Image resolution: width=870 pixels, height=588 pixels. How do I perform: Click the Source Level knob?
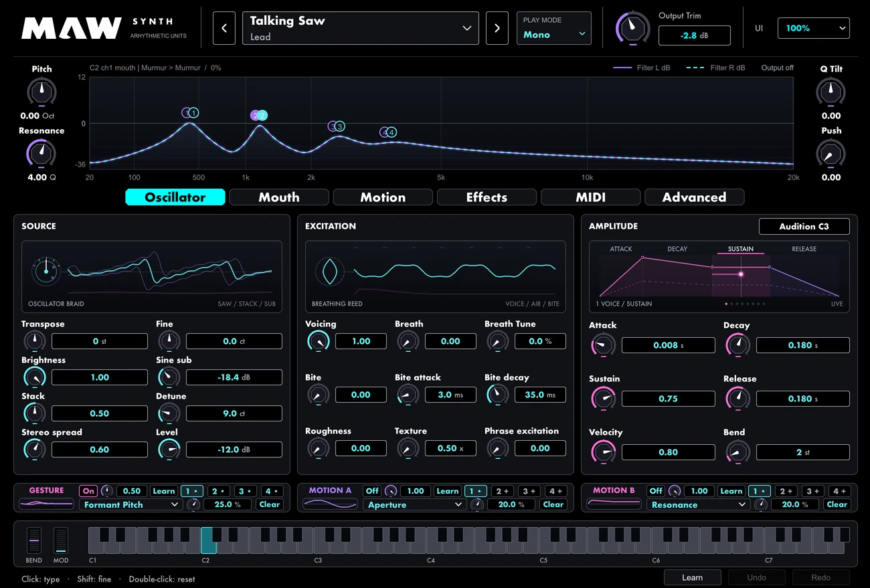tap(169, 450)
